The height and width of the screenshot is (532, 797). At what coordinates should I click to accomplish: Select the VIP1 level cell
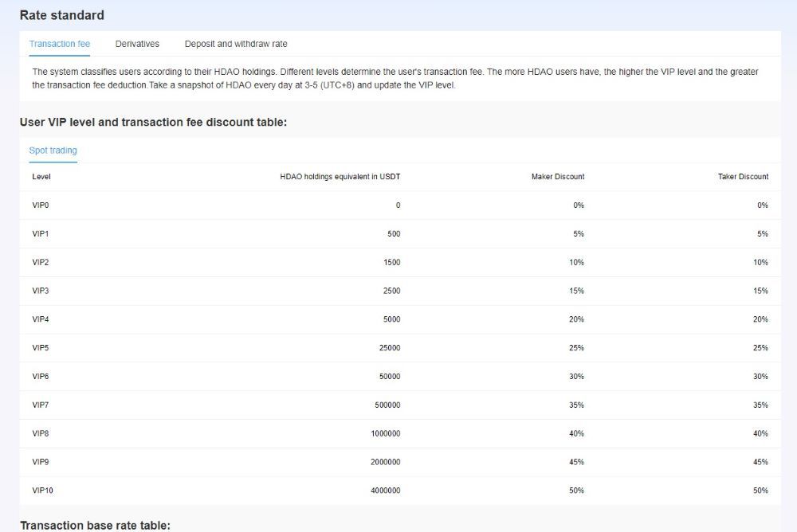point(41,233)
